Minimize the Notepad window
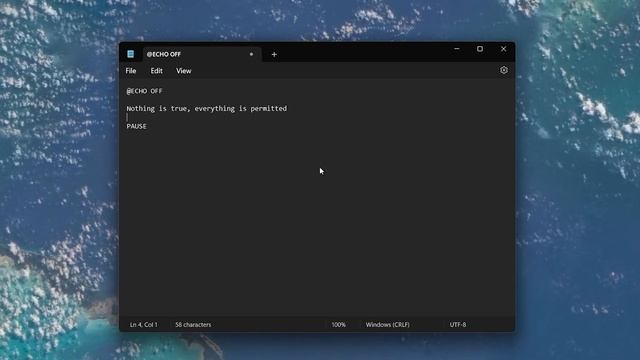Screen dimensions: 640x360 457,49
